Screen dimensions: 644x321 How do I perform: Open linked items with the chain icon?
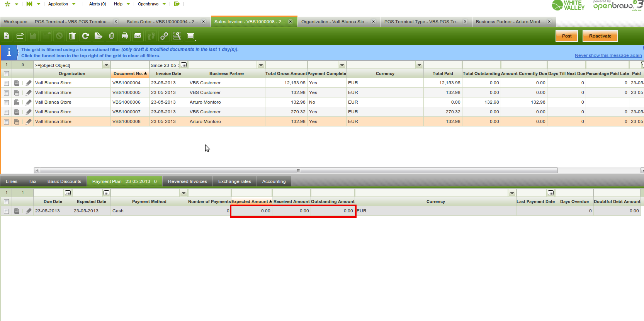tap(164, 36)
